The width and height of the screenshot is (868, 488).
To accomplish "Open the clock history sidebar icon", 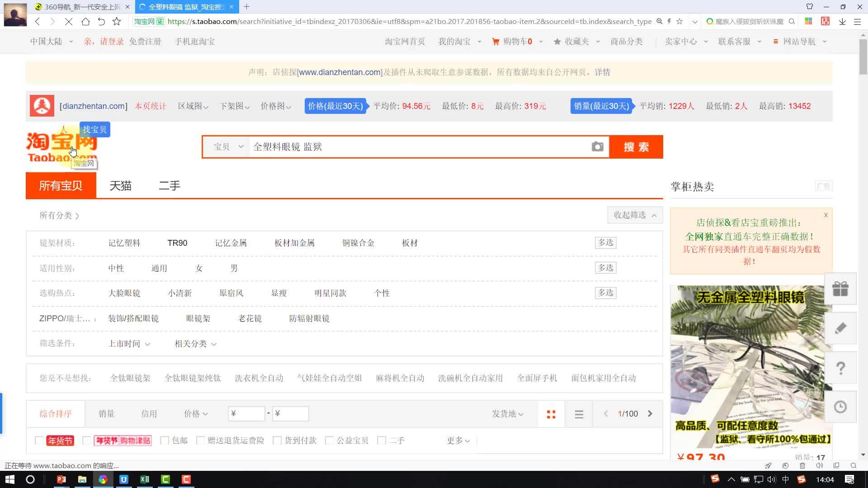I will [840, 407].
